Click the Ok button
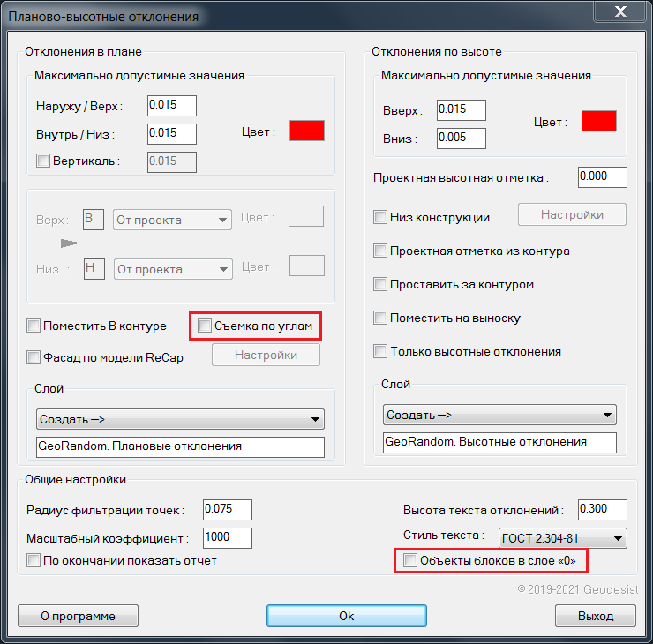The image size is (653, 644). coord(346,616)
